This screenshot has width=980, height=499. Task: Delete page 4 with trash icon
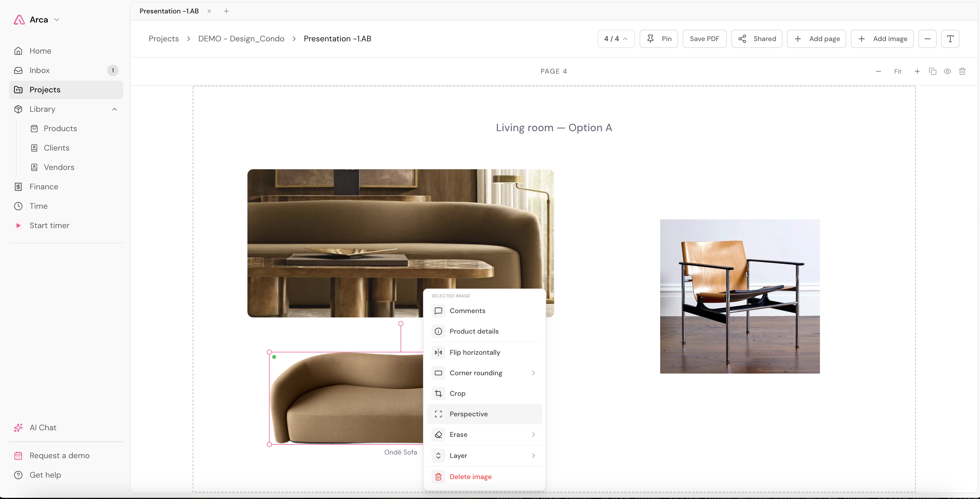click(x=962, y=71)
